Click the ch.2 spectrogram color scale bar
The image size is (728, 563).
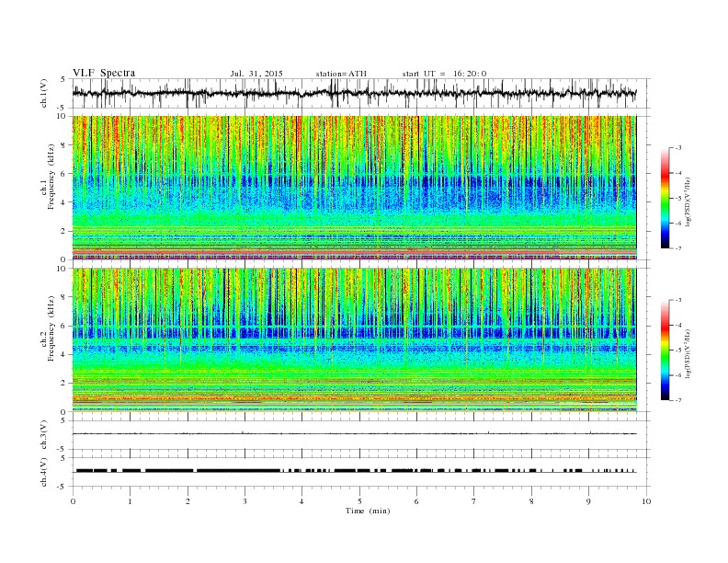665,350
